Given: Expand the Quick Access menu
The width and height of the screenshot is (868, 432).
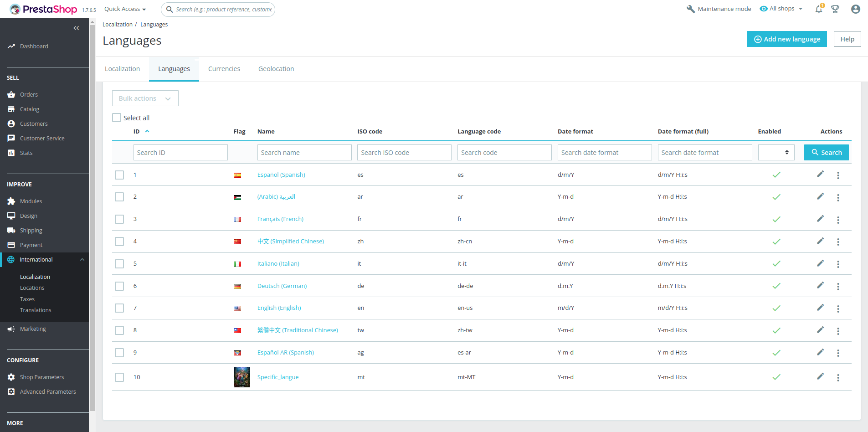Looking at the screenshot, I should pos(124,9).
